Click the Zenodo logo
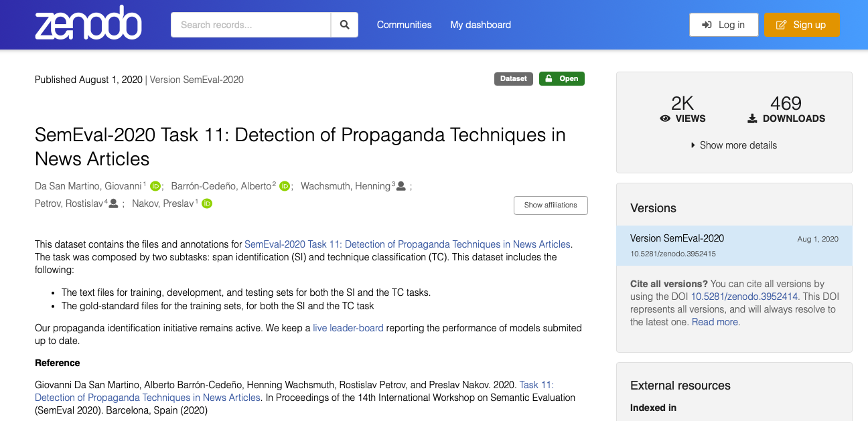 (x=88, y=23)
